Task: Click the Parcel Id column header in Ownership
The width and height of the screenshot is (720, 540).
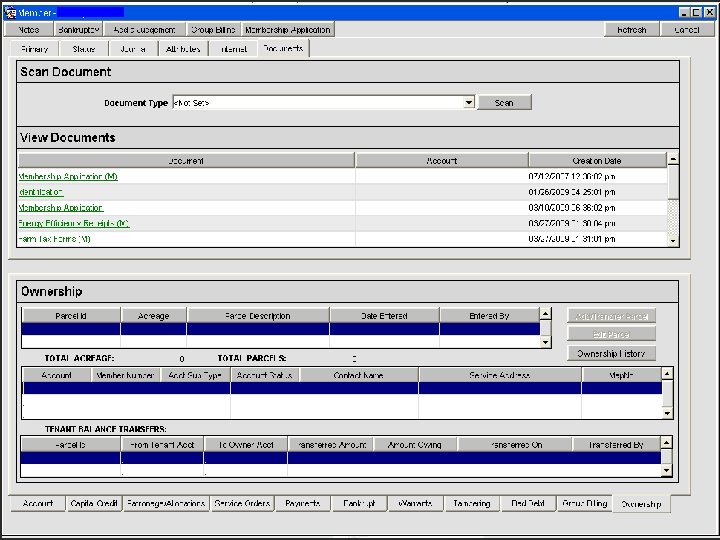Action: (x=71, y=316)
